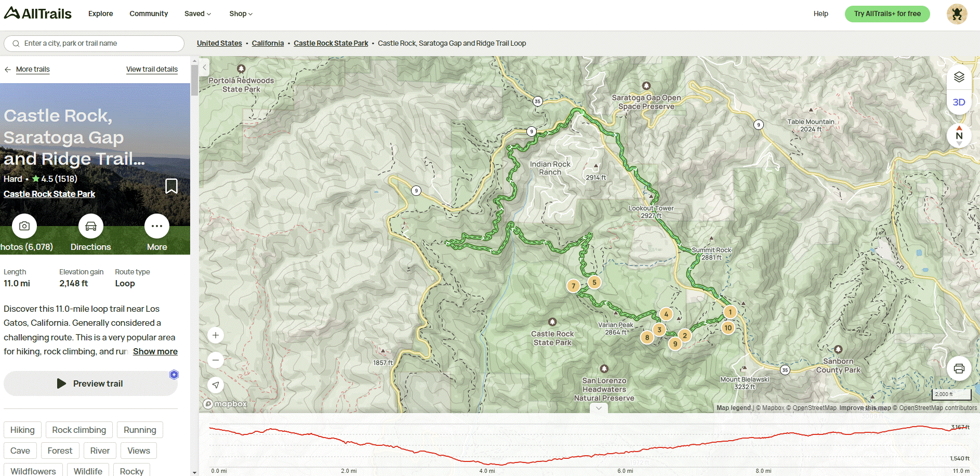
Task: Select the Cave tag
Action: click(20, 451)
